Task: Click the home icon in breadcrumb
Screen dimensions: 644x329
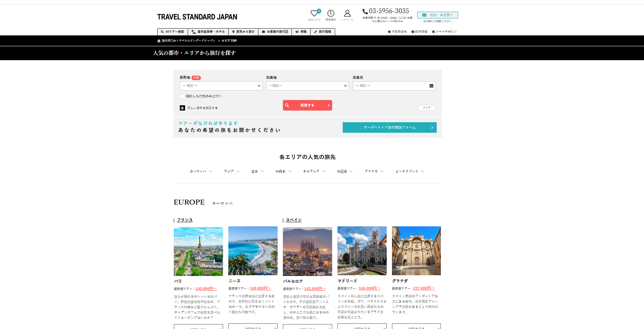Action: click(x=159, y=41)
